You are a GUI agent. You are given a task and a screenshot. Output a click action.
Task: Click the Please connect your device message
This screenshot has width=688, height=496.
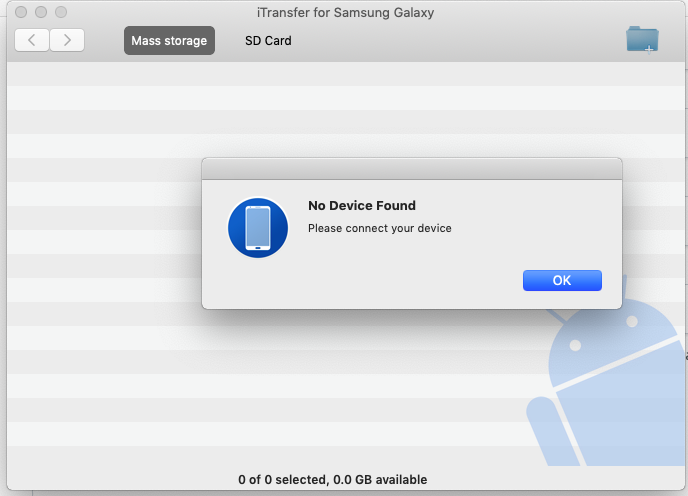[380, 228]
